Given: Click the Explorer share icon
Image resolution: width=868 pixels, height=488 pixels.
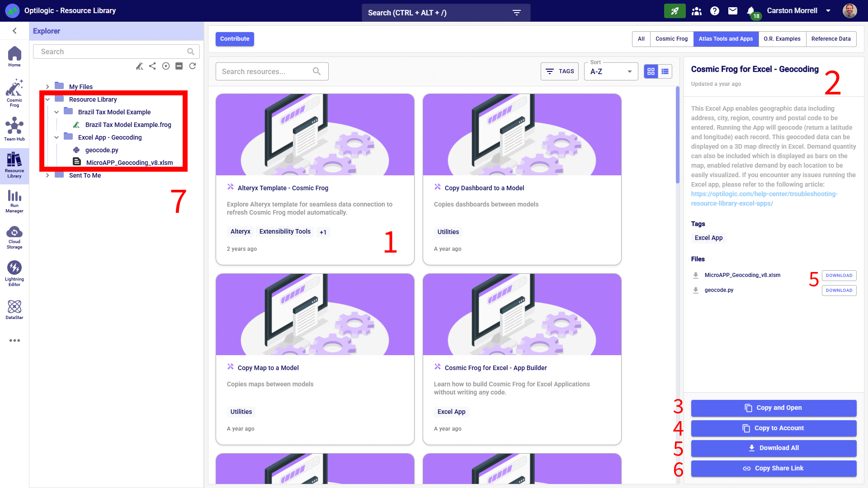Looking at the screenshot, I should 152,66.
